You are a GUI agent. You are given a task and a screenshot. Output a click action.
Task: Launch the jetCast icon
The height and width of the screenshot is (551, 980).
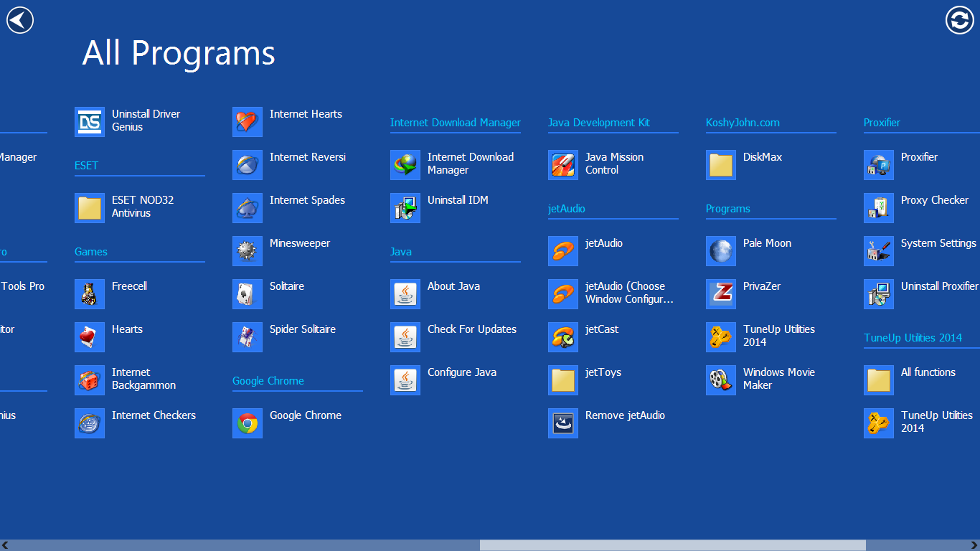pos(563,337)
